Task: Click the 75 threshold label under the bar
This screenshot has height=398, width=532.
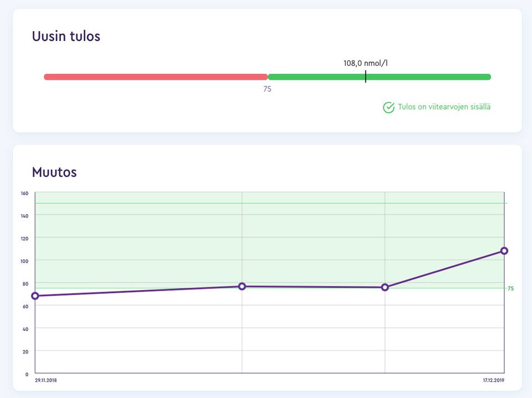Action: pyautogui.click(x=267, y=89)
